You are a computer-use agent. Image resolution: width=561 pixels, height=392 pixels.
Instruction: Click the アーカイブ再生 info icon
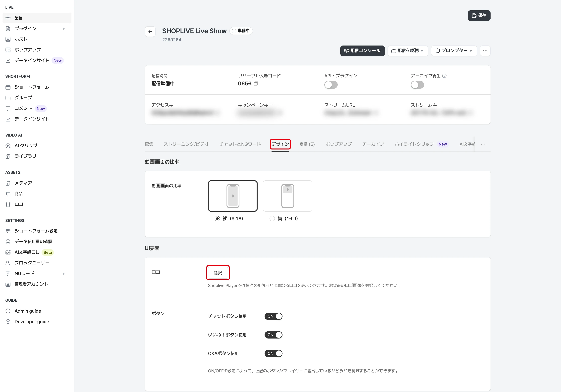445,76
